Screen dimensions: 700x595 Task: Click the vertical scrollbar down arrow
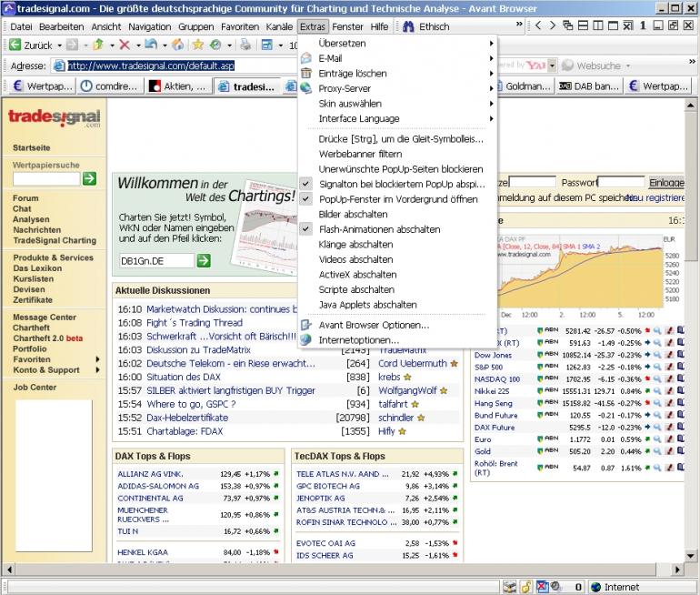tap(691, 556)
